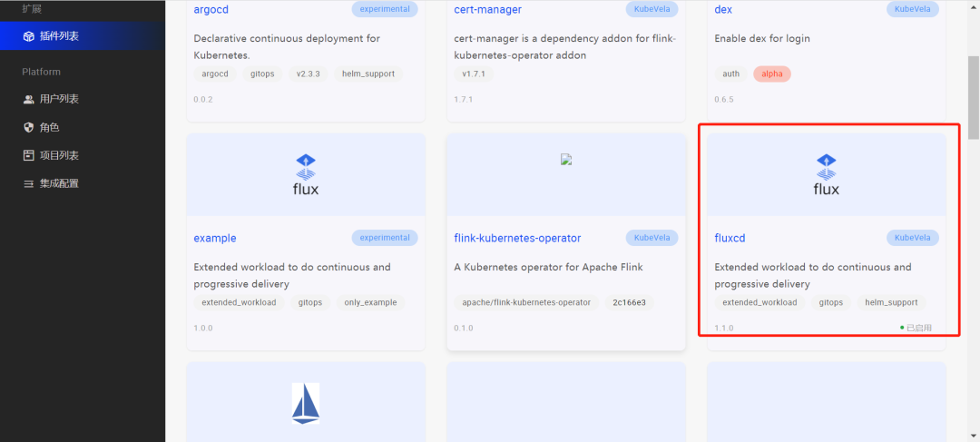Click the experimental badge on example card
Image resolution: width=980 pixels, height=442 pixels.
pyautogui.click(x=385, y=238)
